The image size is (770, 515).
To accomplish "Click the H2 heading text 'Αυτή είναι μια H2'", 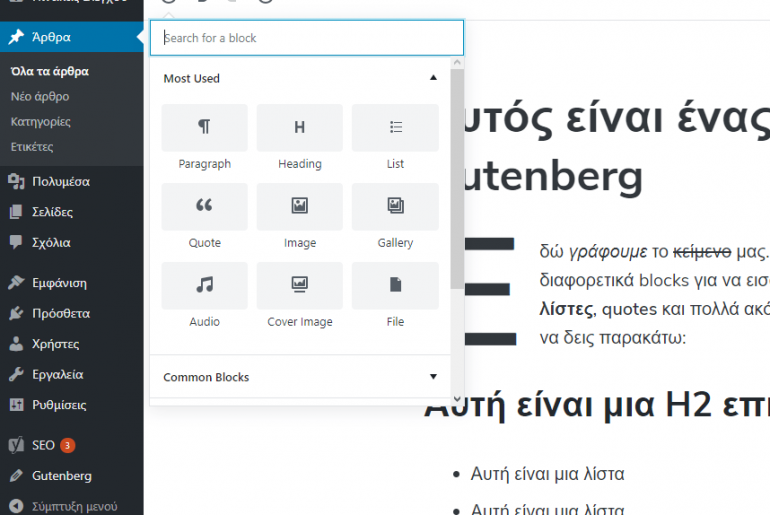I will tap(568, 406).
